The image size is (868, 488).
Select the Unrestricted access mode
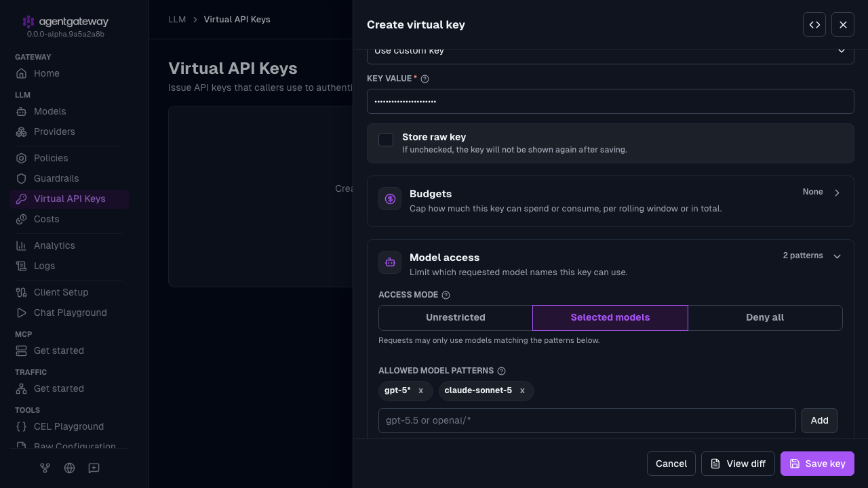456,317
